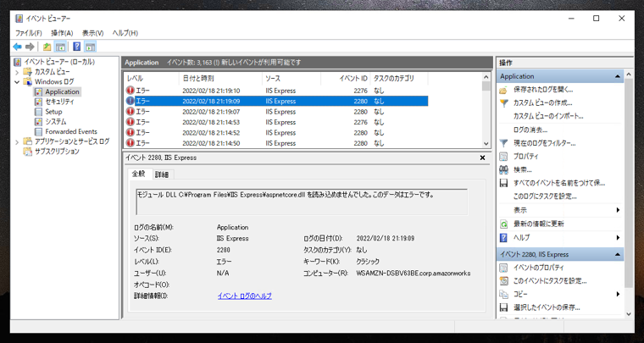This screenshot has height=343, width=644.
Task: Click the event description message text box
Action: (x=302, y=202)
